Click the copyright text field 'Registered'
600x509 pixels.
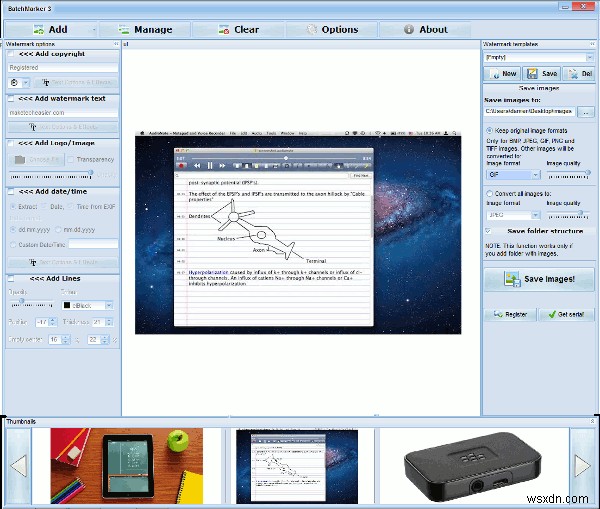point(63,67)
